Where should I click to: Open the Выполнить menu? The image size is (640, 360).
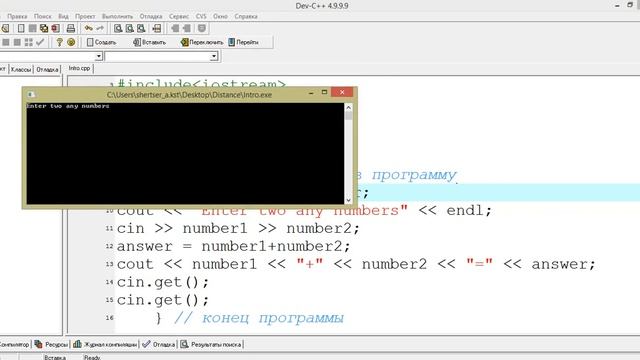coord(117,16)
